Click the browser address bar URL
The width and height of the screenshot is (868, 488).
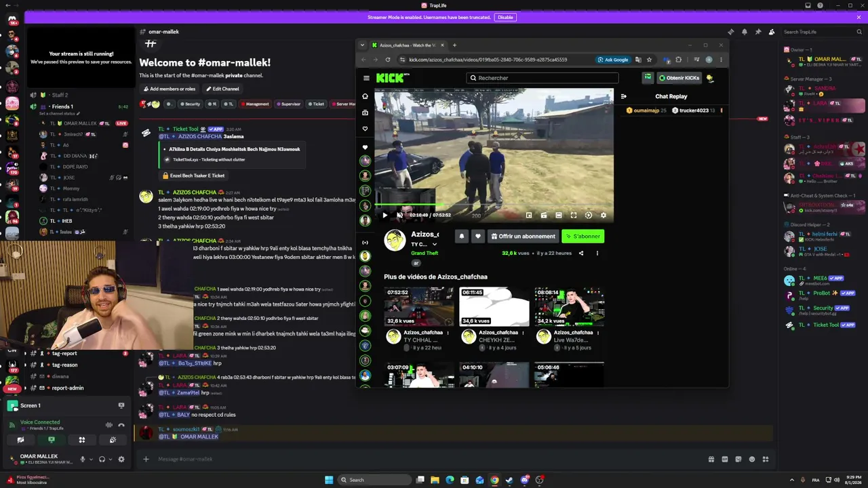pyautogui.click(x=488, y=60)
